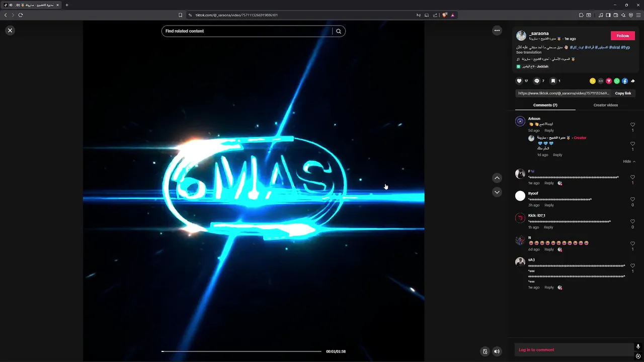Viewport: 644px width, 362px height.
Task: Like the comment by sA:)
Action: 633,265
